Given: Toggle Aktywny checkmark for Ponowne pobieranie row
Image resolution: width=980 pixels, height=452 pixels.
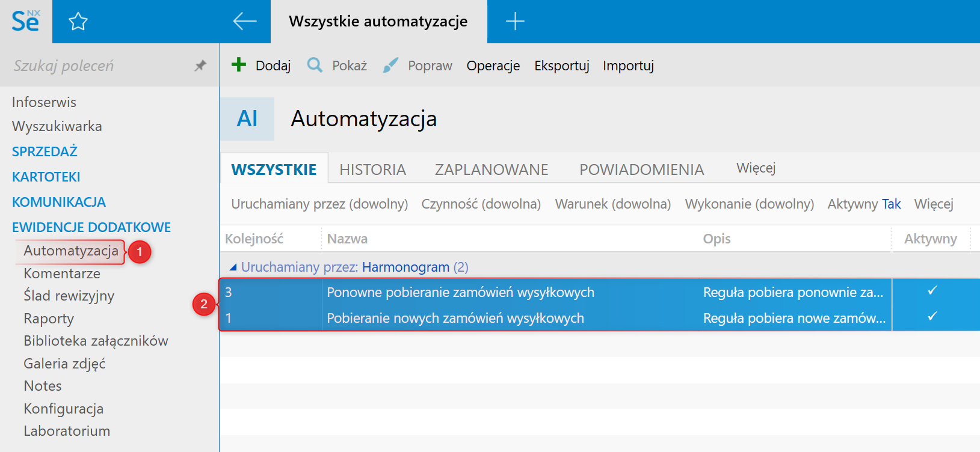Looking at the screenshot, I should pyautogui.click(x=932, y=291).
